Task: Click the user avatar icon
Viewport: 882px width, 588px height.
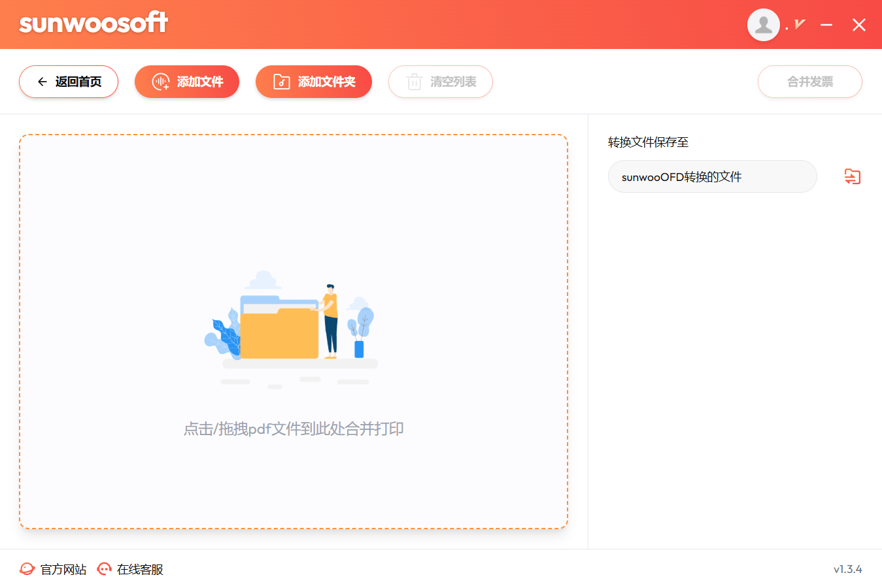Action: (763, 25)
